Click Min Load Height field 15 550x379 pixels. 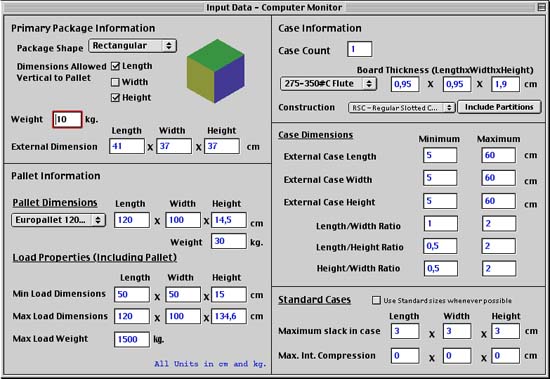[x=229, y=294]
